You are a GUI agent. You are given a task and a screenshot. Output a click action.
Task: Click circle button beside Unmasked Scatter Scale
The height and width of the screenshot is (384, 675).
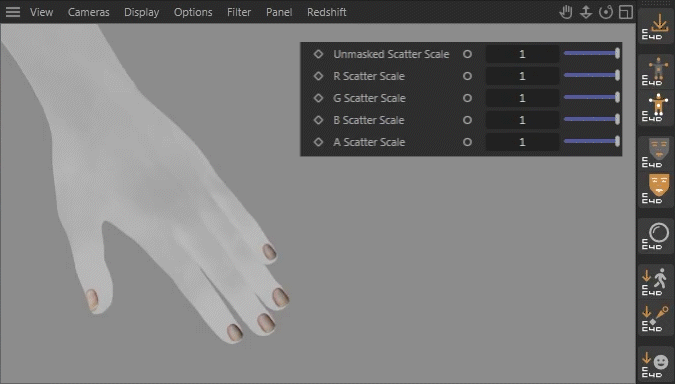(x=468, y=54)
